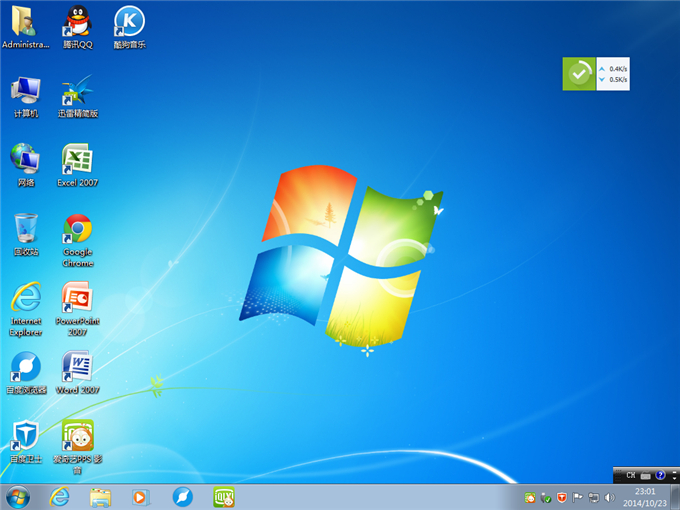Toggle the CH language bar indicator
680x510 pixels.
pos(631,474)
